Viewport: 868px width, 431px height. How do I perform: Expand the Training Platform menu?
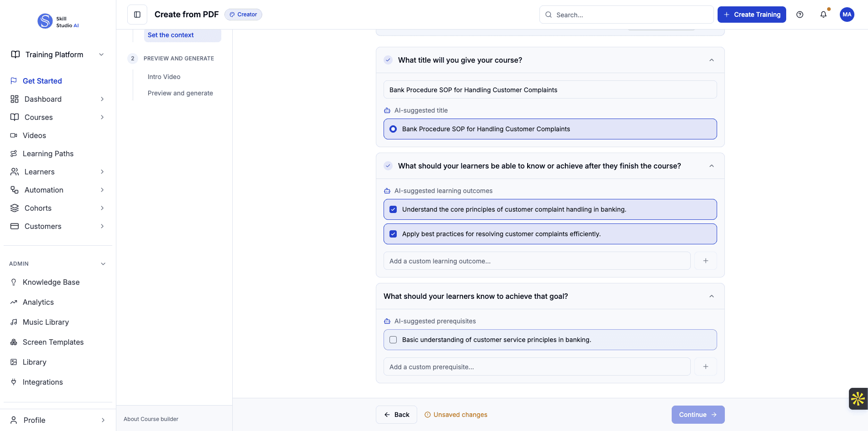pos(101,54)
